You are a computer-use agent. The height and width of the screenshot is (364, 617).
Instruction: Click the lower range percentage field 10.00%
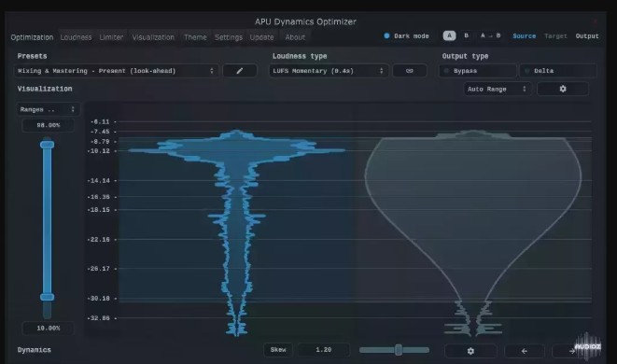[x=49, y=329]
